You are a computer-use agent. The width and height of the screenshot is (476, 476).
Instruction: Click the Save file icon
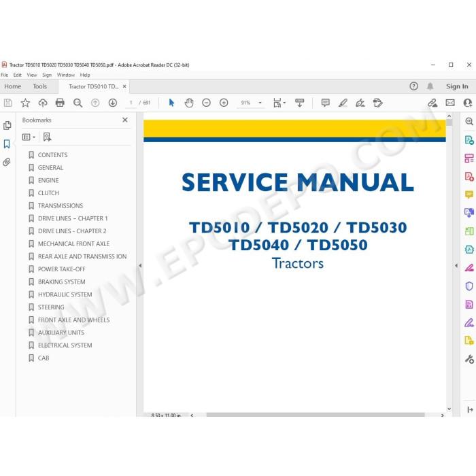pyautogui.click(x=8, y=103)
